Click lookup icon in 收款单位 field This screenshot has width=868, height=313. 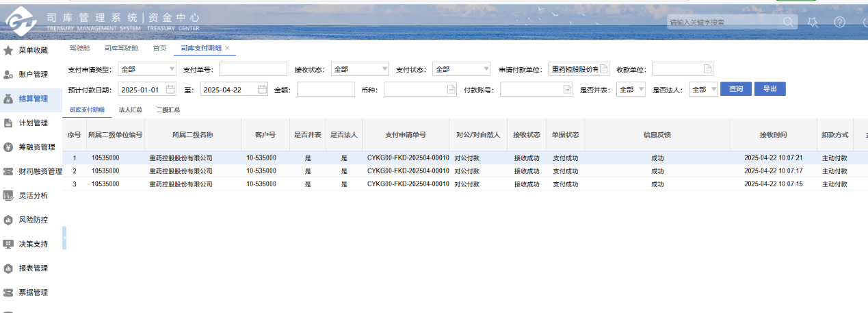click(707, 69)
